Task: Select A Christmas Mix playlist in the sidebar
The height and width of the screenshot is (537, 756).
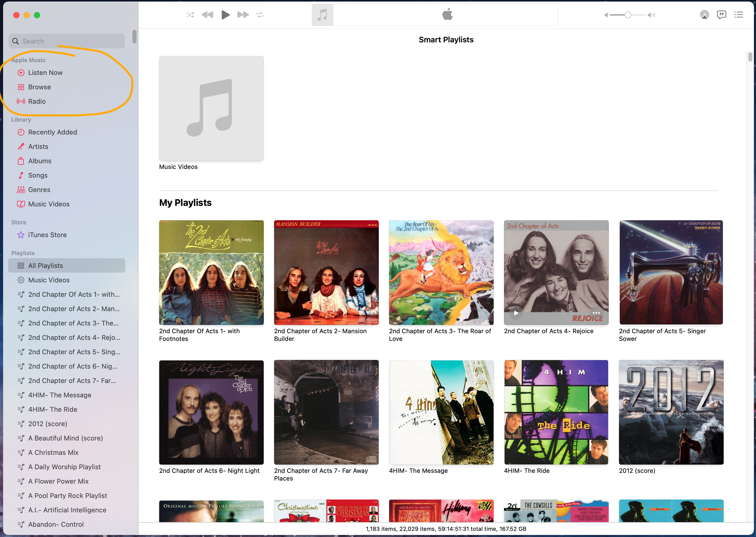Action: [53, 453]
